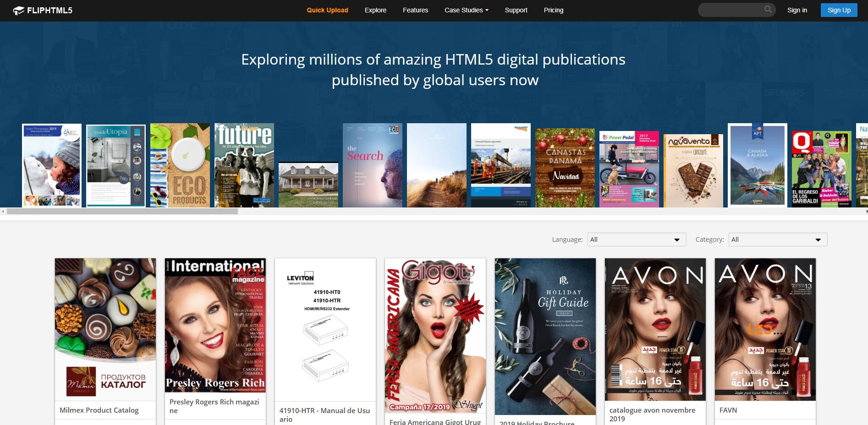This screenshot has width=868, height=425.
Task: Open the ECO Products cover
Action: pos(180,165)
